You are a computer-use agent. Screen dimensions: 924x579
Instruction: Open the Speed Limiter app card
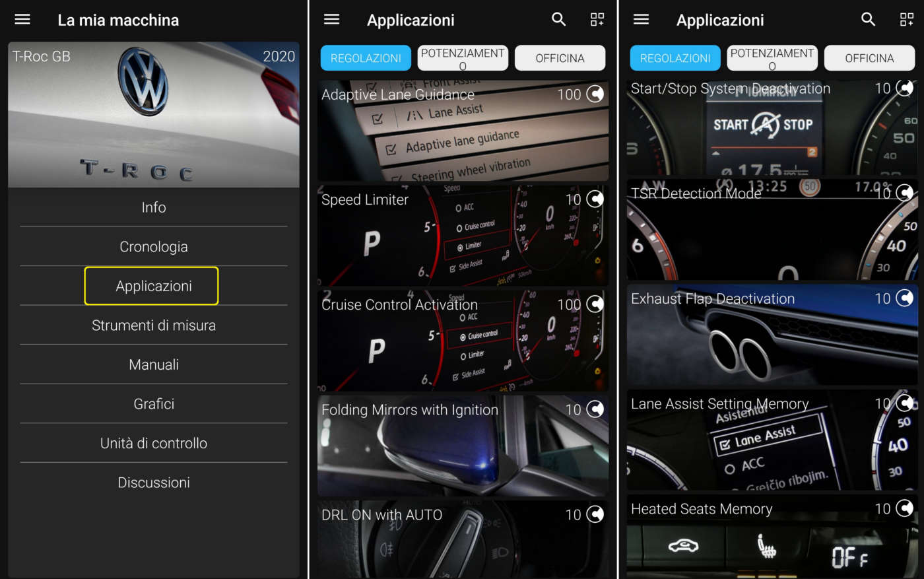[463, 236]
